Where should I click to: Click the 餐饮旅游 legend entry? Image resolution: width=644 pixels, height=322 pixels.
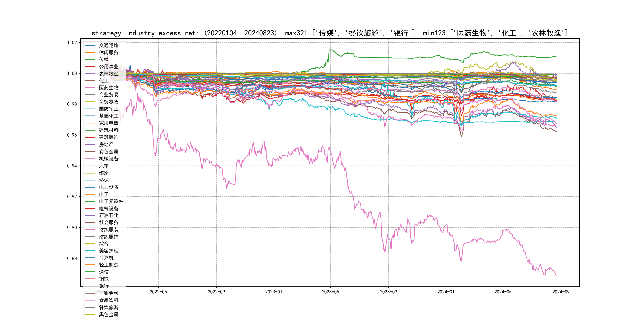[x=109, y=307]
